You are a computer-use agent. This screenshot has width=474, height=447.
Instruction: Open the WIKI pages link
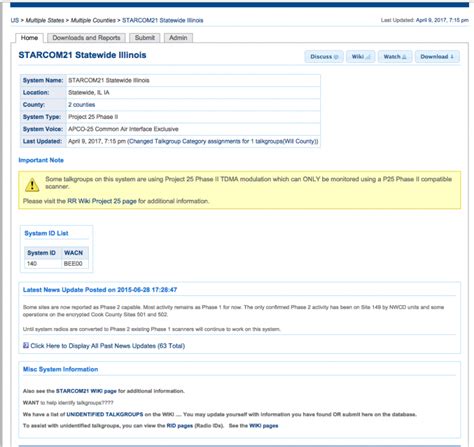point(264,426)
